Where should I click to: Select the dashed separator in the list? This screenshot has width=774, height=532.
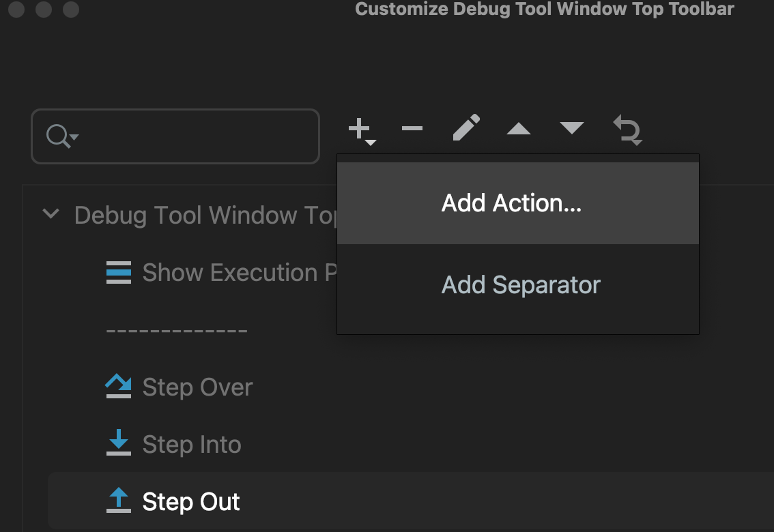176,330
